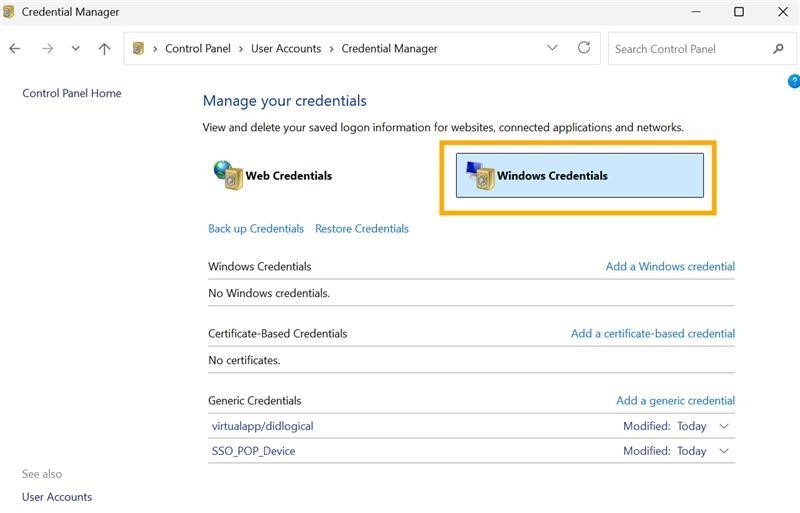The image size is (800, 513).
Task: Open Back up Credentials link
Action: [255, 228]
